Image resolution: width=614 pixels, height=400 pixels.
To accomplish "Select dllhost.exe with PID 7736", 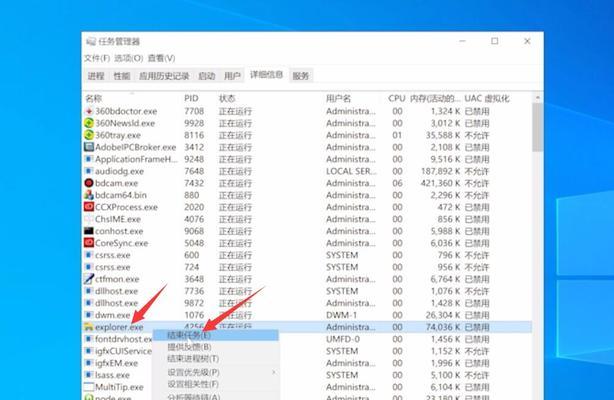I will [x=307, y=291].
